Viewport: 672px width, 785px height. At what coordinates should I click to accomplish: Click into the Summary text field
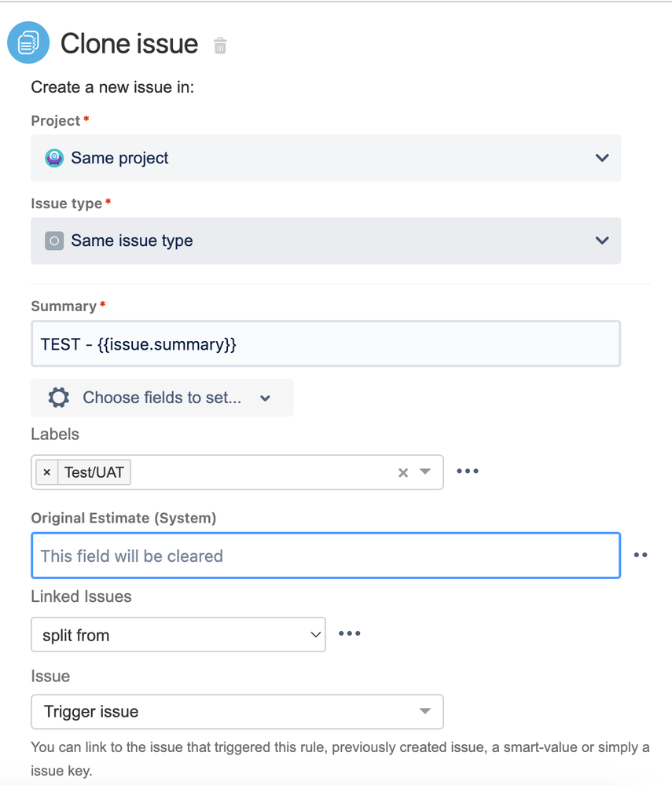(x=325, y=343)
